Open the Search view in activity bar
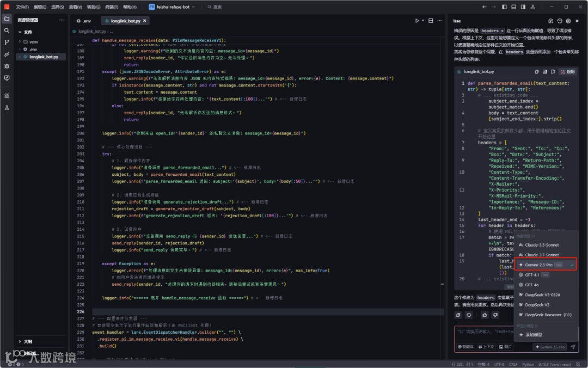This screenshot has height=368, width=588. [7, 30]
